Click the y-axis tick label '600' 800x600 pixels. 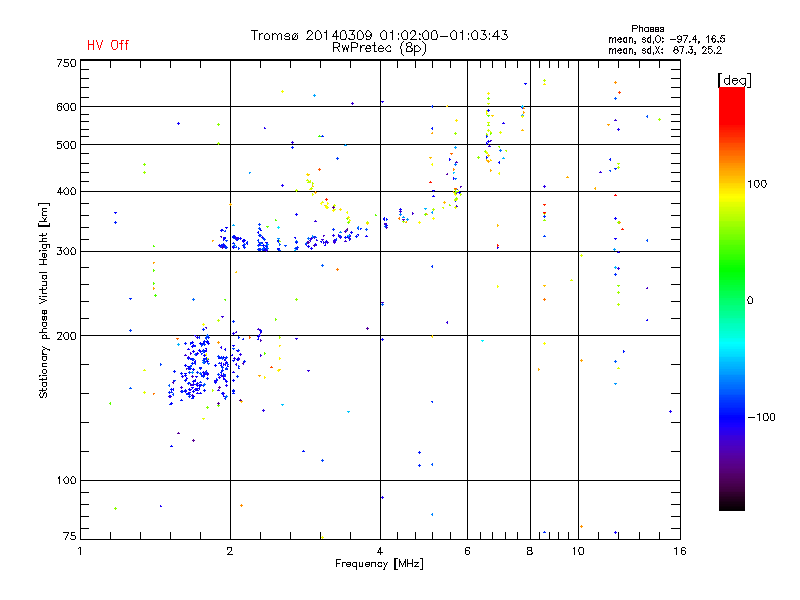66,107
